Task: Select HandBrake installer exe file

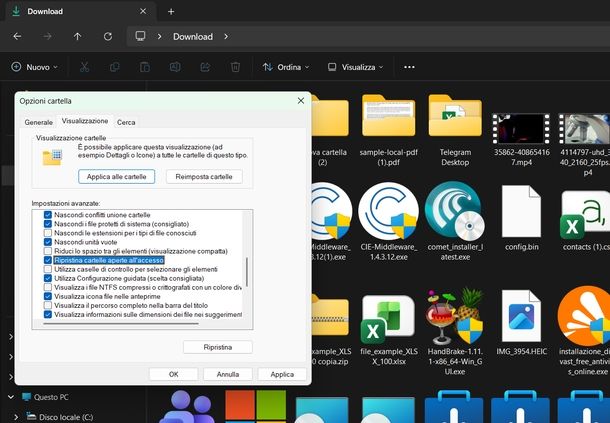Action: pyautogui.click(x=455, y=332)
